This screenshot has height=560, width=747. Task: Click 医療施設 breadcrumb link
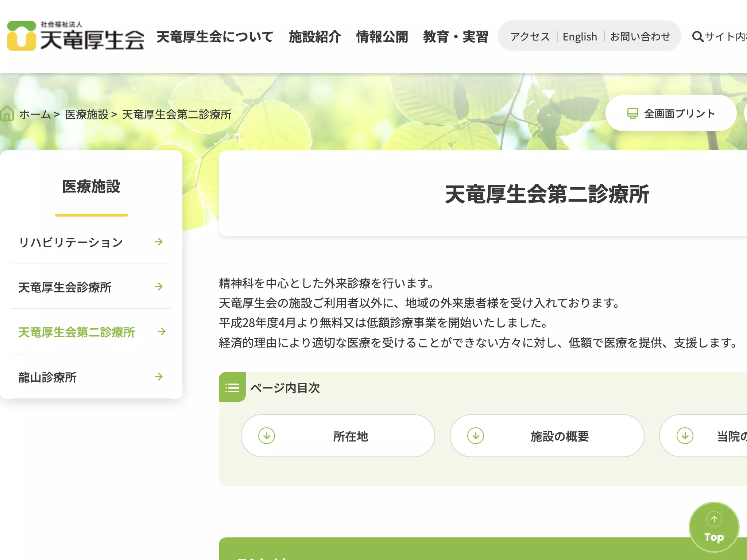pyautogui.click(x=87, y=114)
